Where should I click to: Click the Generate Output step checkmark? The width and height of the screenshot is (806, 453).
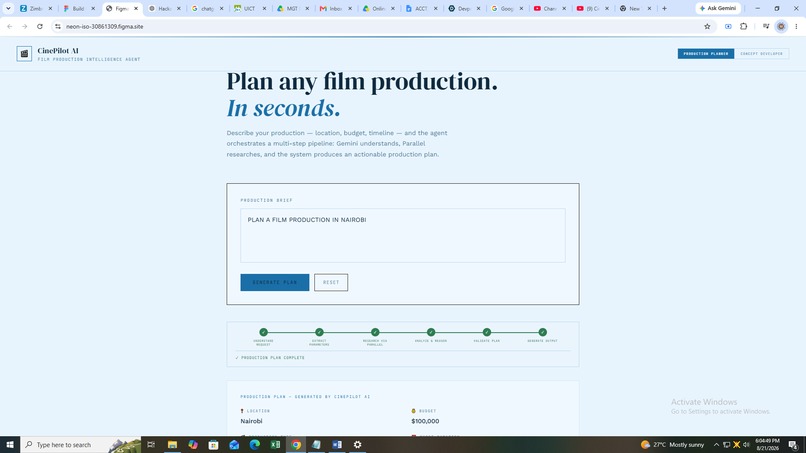click(x=542, y=332)
